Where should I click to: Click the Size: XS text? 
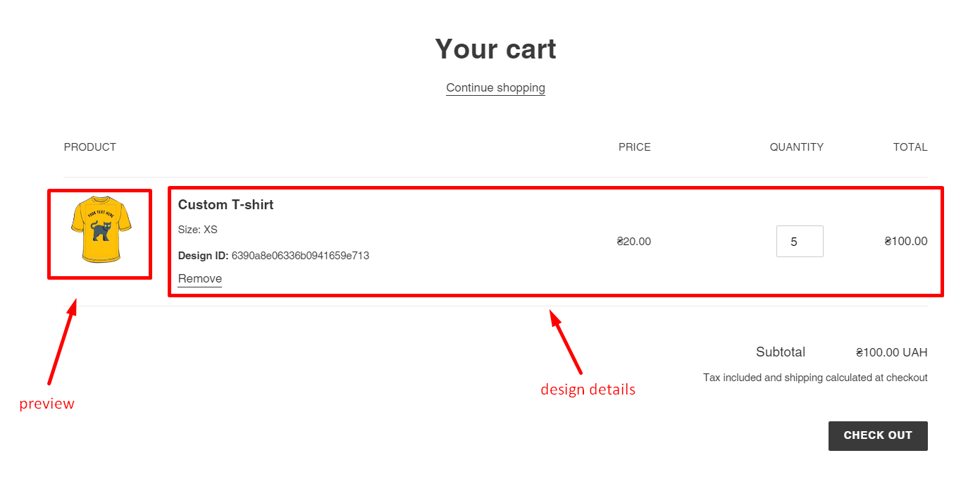point(198,230)
